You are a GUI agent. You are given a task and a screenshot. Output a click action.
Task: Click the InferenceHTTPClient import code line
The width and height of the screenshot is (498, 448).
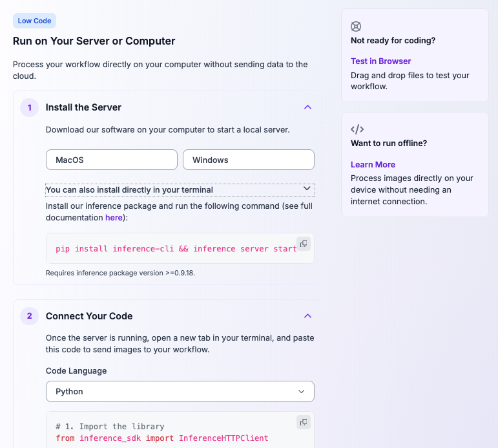(x=162, y=438)
